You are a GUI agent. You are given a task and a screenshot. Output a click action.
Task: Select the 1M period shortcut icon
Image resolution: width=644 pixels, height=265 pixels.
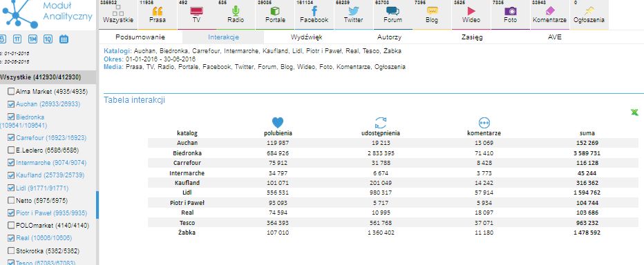tap(33, 39)
